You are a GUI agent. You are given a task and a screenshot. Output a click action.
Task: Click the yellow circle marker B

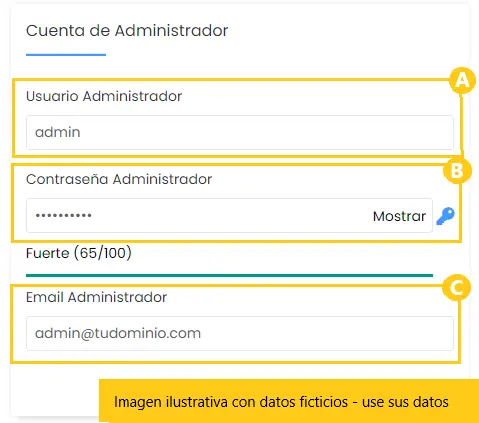457,170
